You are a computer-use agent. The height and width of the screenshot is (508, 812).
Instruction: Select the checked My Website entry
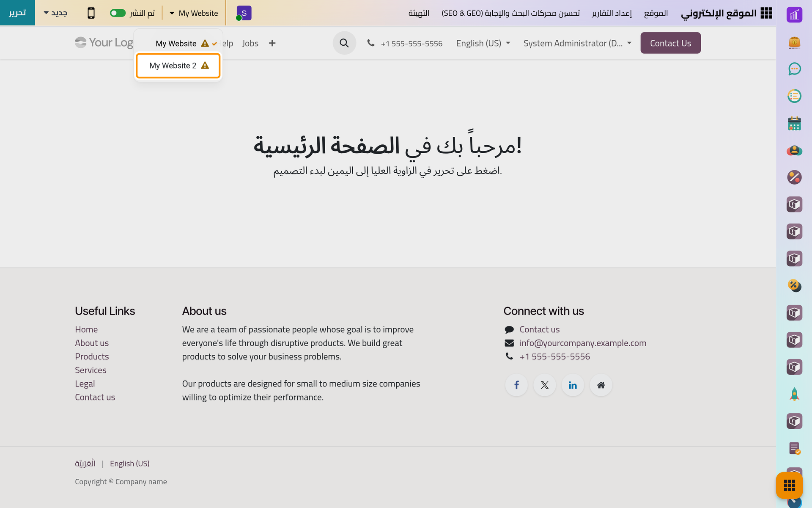point(178,43)
